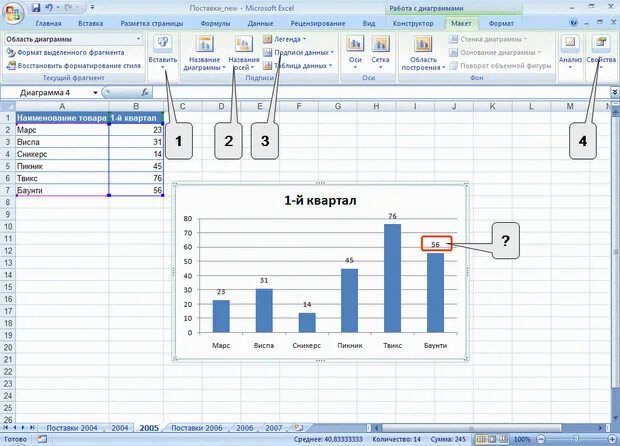This screenshot has height=446, width=620.
Task: Select cell A5 Пикник
Action: point(62,166)
